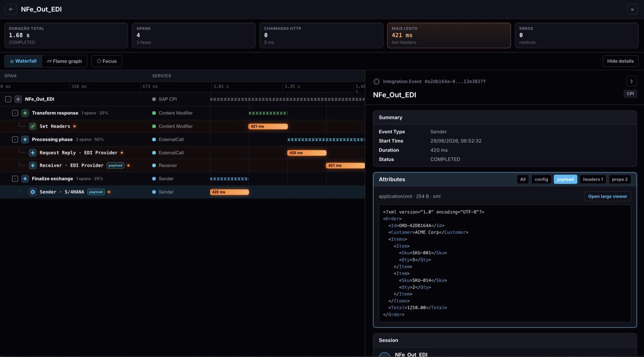Click the Sender service label on Finalize exchange row
The height and width of the screenshot is (357, 644).
(x=166, y=179)
